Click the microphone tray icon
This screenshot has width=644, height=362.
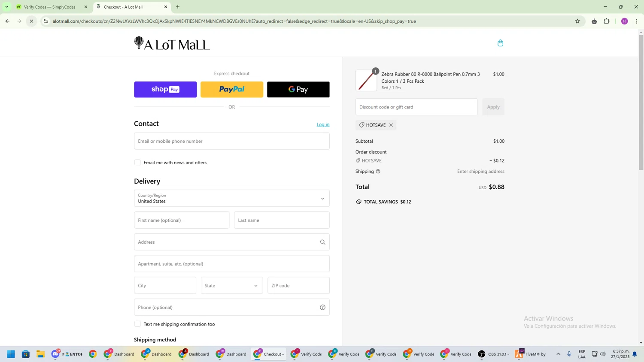point(569,354)
